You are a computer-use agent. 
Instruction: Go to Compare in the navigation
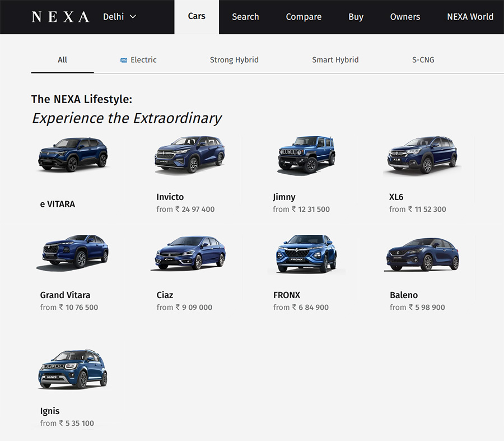(x=304, y=17)
